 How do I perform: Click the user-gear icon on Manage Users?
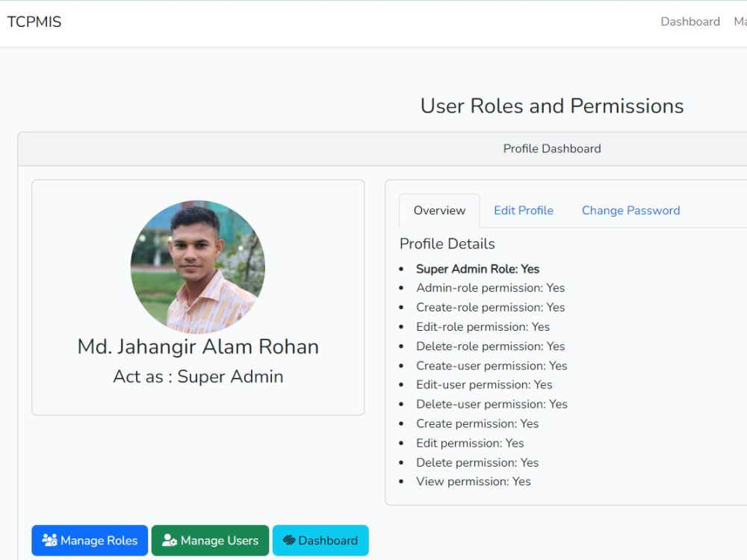click(x=169, y=540)
